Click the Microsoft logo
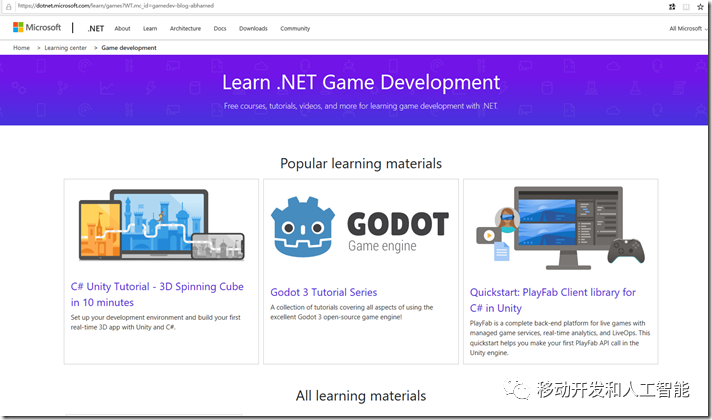This screenshot has width=712, height=420. [37, 28]
